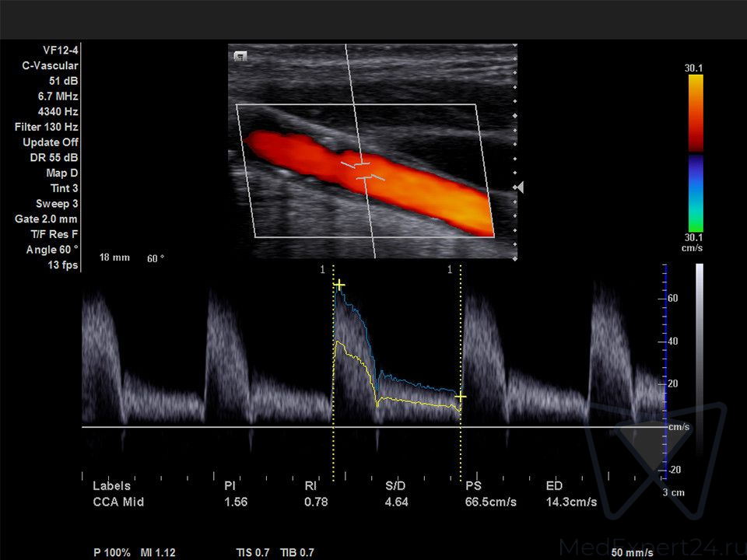The height and width of the screenshot is (560, 747).
Task: Select the peak systolic caliper cross
Action: [338, 285]
